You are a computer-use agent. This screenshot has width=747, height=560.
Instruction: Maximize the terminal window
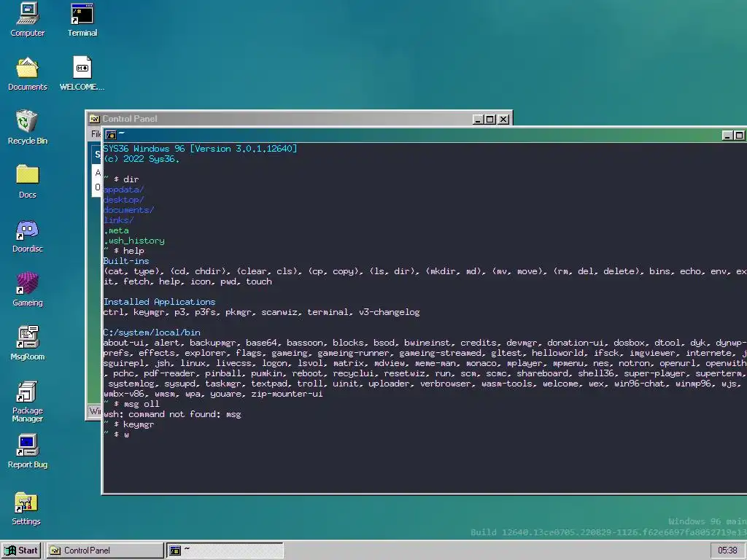point(740,136)
